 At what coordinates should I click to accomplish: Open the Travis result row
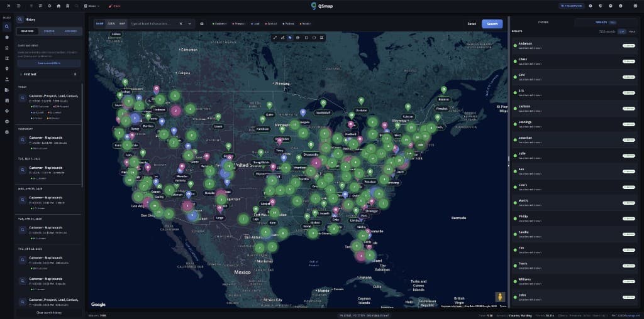click(x=575, y=265)
